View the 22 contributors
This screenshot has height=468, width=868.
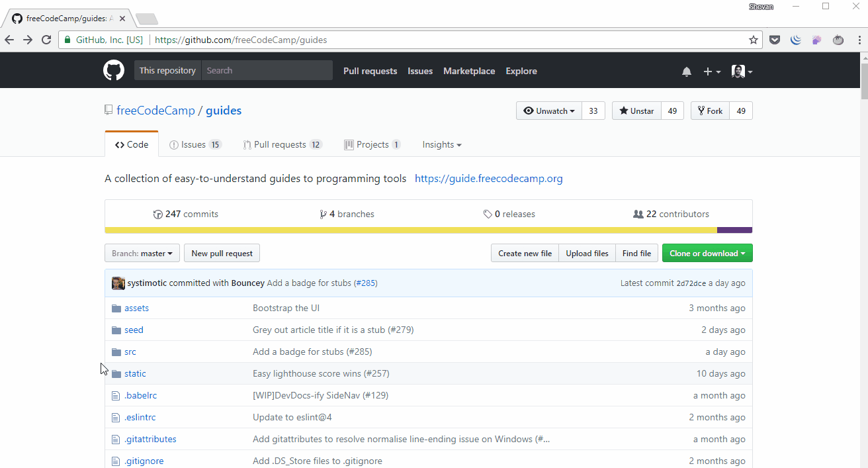671,214
